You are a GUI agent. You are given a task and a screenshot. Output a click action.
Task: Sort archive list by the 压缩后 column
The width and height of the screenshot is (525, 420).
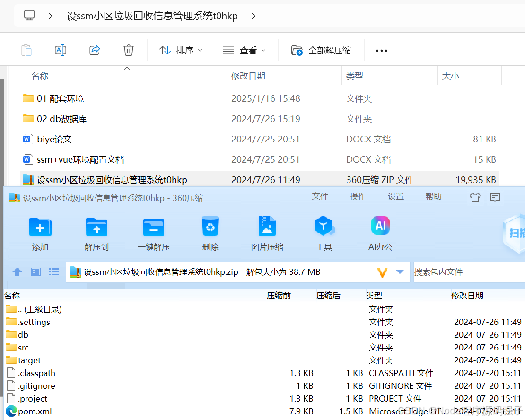(328, 296)
